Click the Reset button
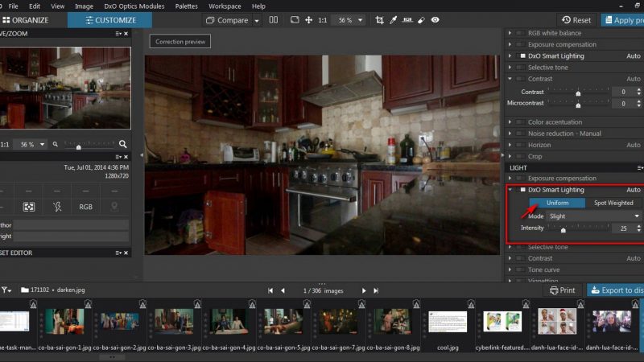The image size is (644, 362). [x=576, y=20]
